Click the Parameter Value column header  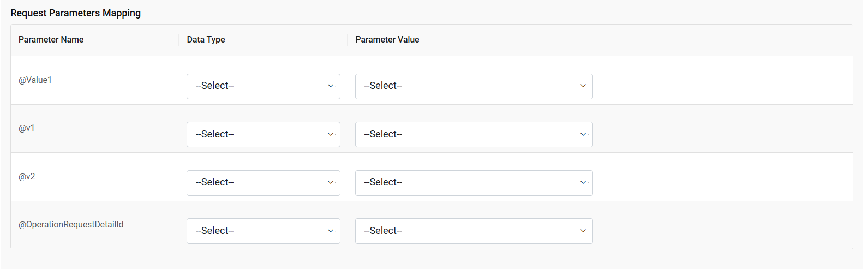pyautogui.click(x=387, y=40)
